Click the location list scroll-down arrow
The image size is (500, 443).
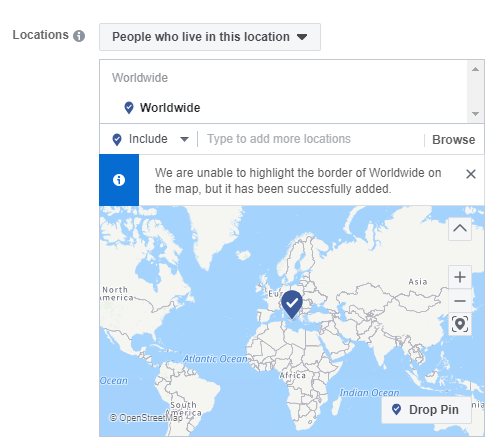[x=476, y=114]
